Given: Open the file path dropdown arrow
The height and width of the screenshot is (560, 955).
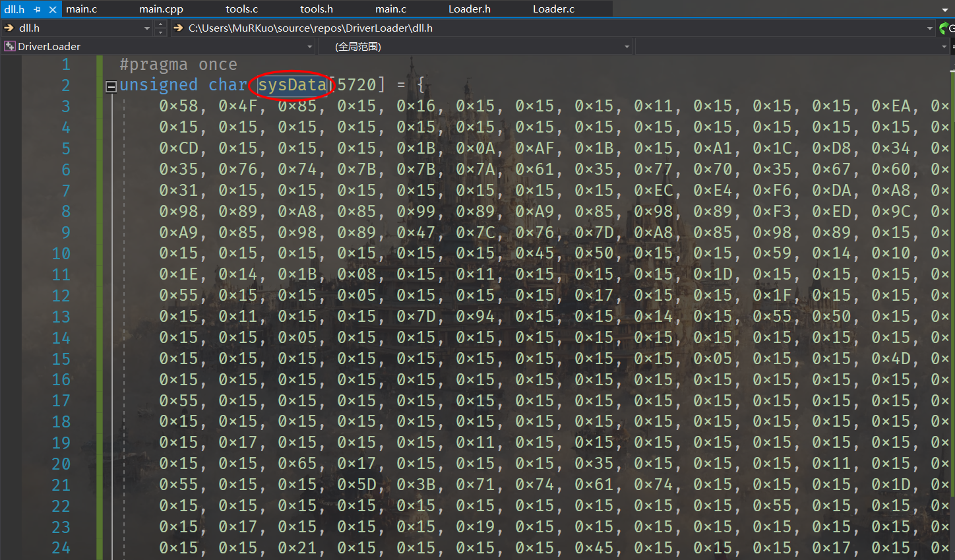Looking at the screenshot, I should pos(929,28).
